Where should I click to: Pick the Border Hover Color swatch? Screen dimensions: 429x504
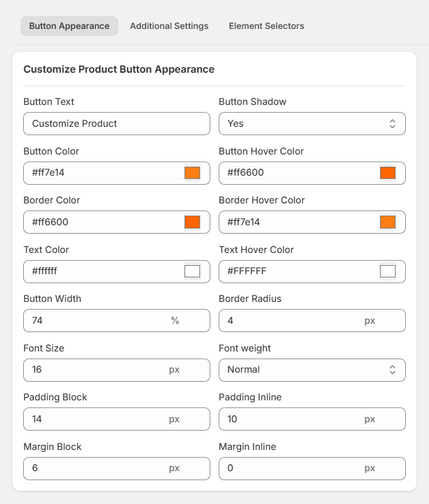(388, 222)
